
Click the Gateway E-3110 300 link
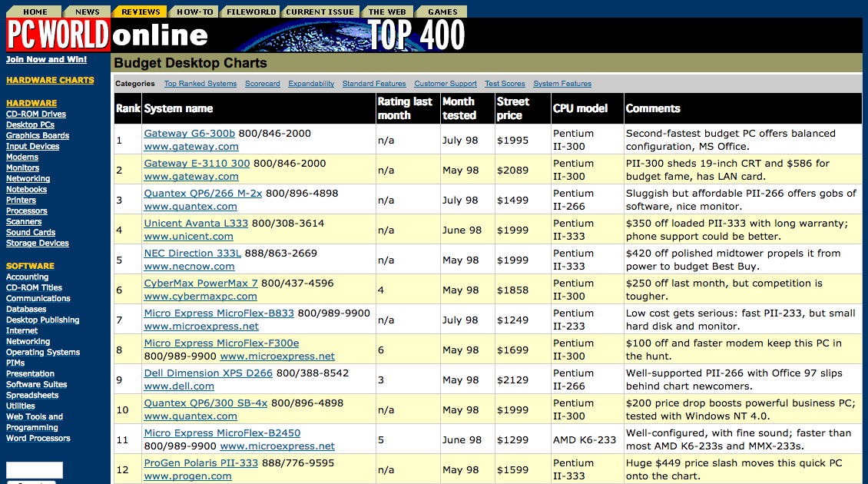point(197,164)
